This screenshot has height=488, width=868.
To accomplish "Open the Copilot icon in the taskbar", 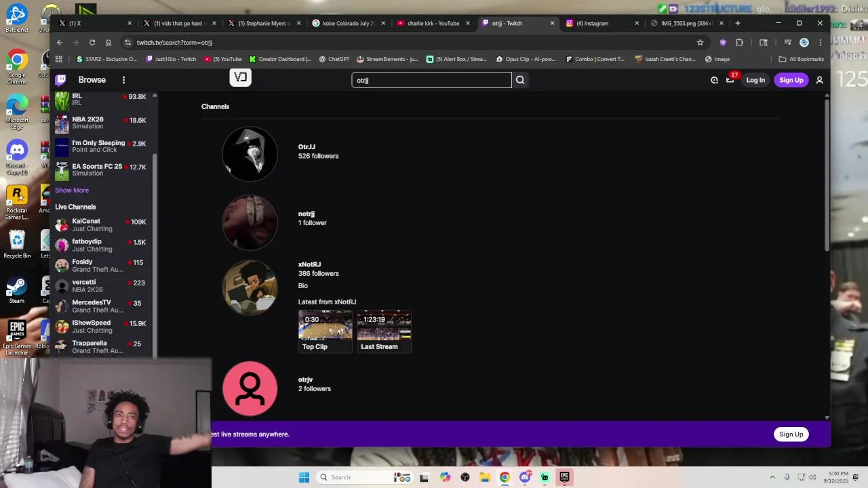I will (x=445, y=477).
